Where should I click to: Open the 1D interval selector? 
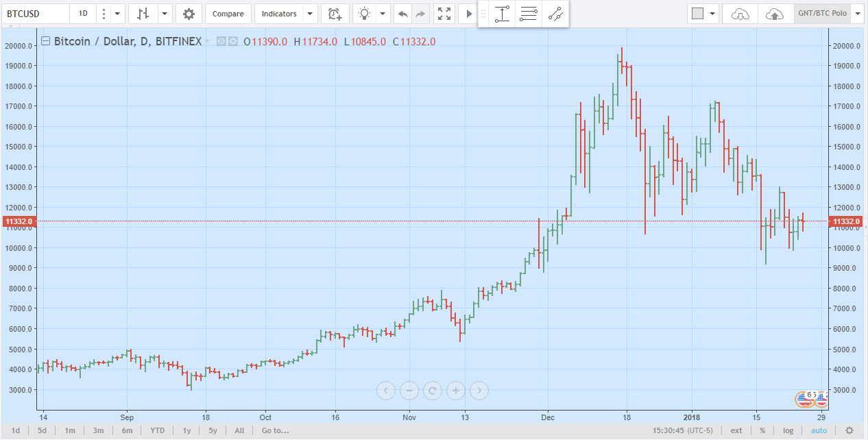tap(83, 14)
